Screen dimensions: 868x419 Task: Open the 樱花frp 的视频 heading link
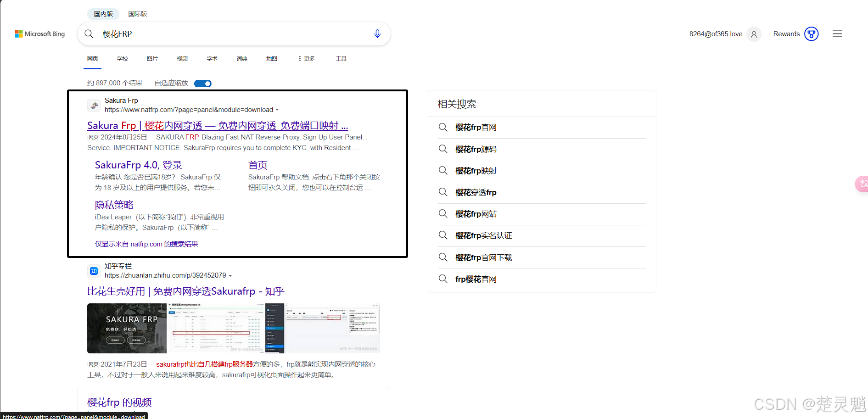119,402
